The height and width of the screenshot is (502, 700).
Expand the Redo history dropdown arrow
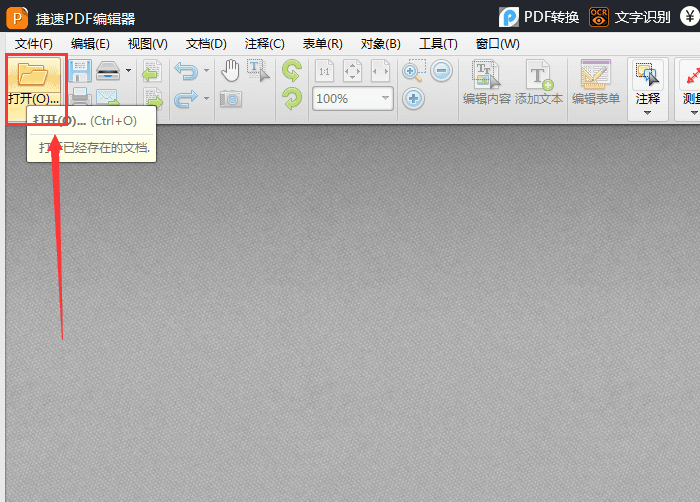pyautogui.click(x=206, y=98)
